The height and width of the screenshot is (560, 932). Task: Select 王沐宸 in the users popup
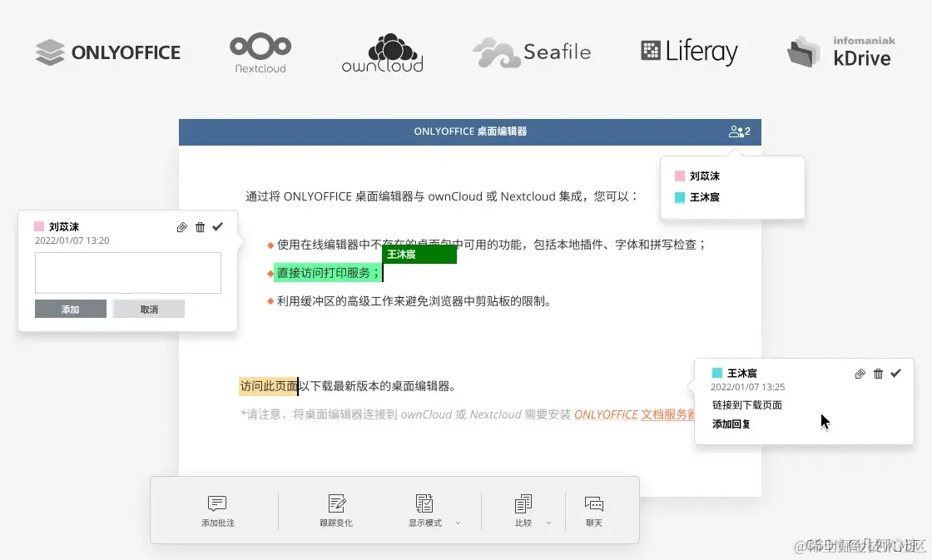[x=704, y=197]
